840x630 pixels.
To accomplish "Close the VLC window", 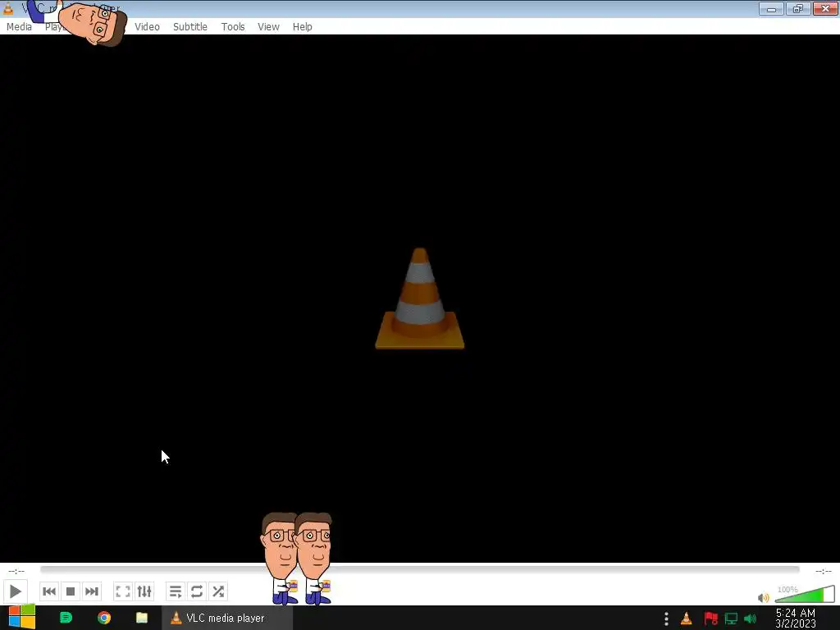I will [825, 8].
